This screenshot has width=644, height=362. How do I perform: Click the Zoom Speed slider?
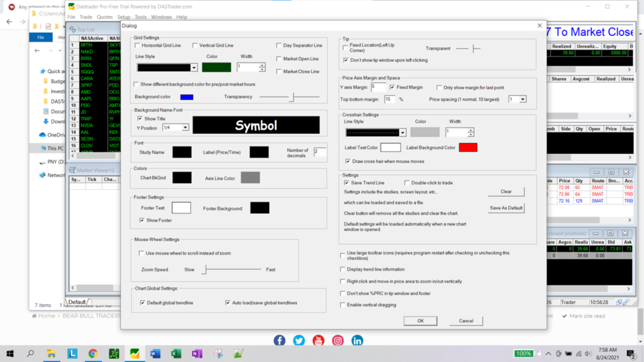pyautogui.click(x=232, y=269)
